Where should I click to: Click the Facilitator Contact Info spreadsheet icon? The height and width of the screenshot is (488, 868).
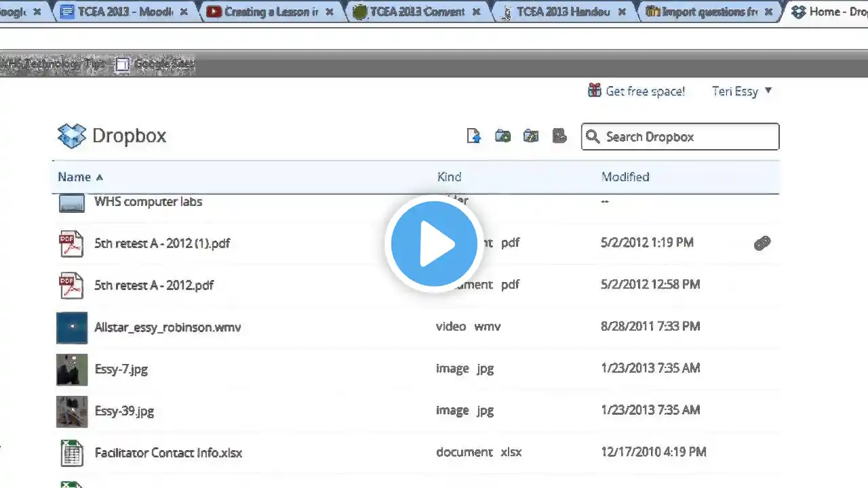71,453
